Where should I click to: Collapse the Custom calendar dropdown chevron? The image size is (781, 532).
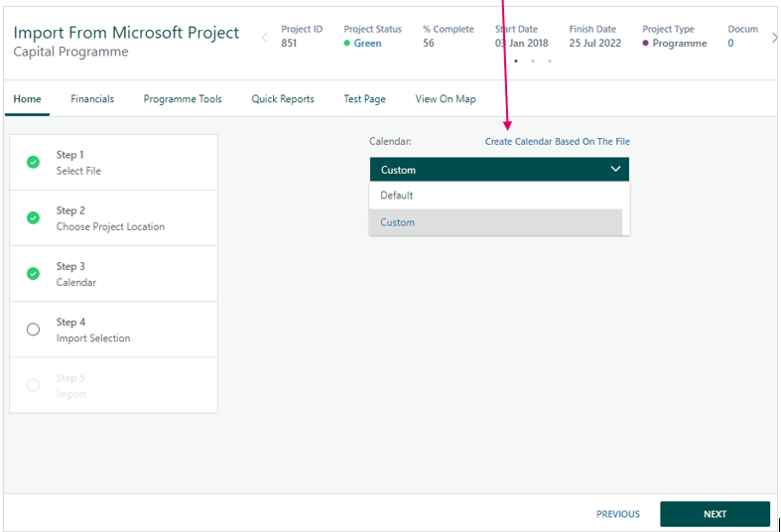pyautogui.click(x=615, y=169)
